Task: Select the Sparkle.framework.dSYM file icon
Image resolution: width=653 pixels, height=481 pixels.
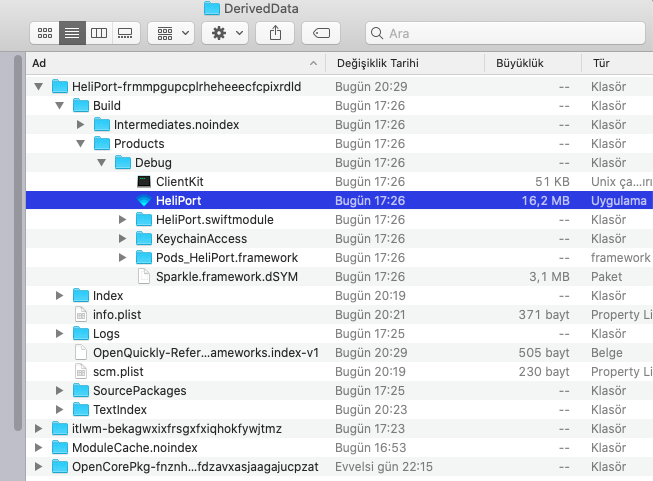Action: tap(144, 277)
